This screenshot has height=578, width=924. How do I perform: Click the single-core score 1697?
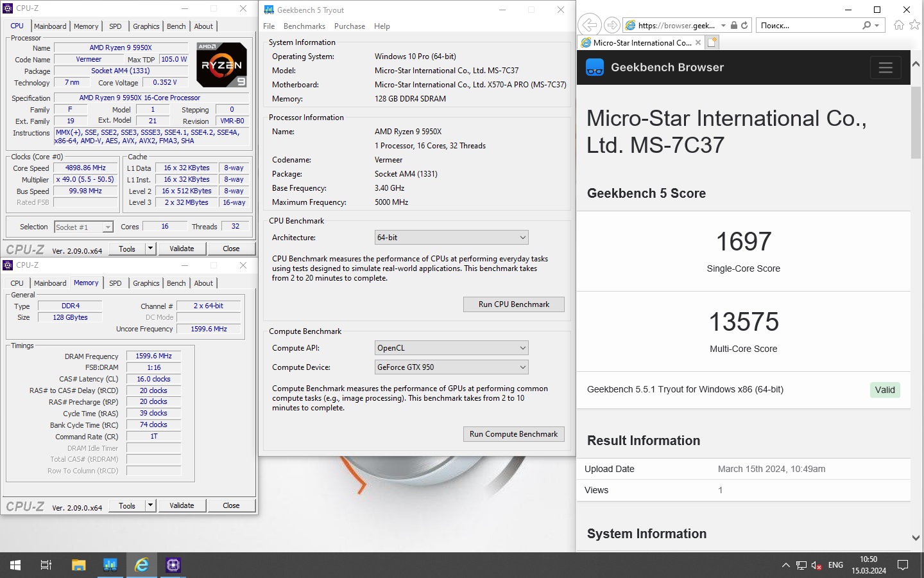[744, 242]
